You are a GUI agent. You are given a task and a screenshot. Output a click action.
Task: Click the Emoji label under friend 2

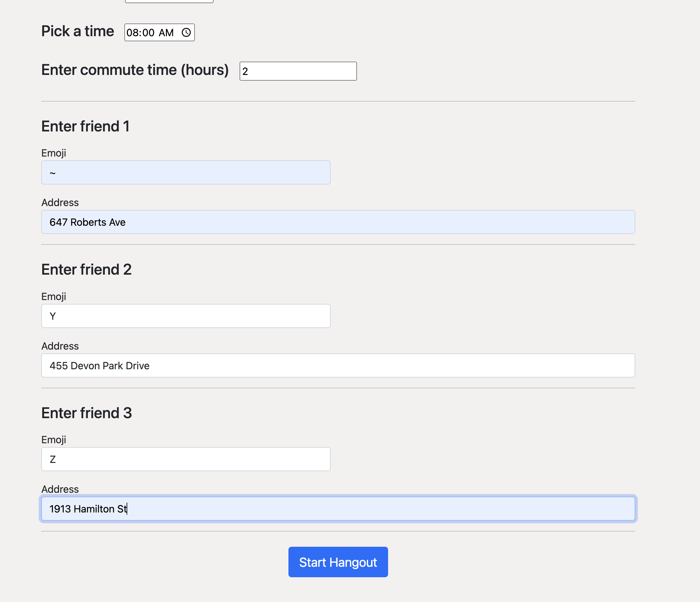tap(53, 297)
